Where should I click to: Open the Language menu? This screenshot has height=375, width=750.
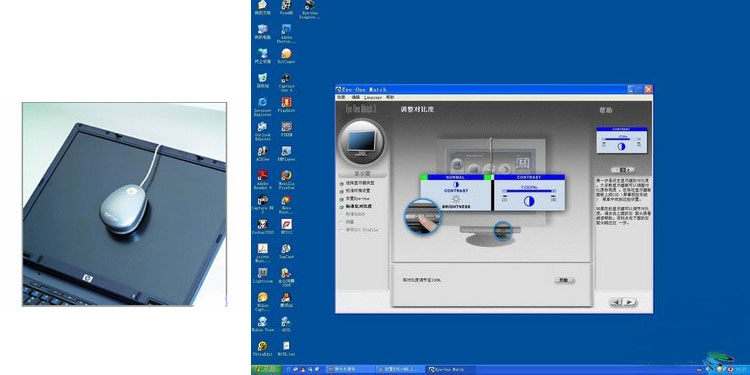[373, 97]
